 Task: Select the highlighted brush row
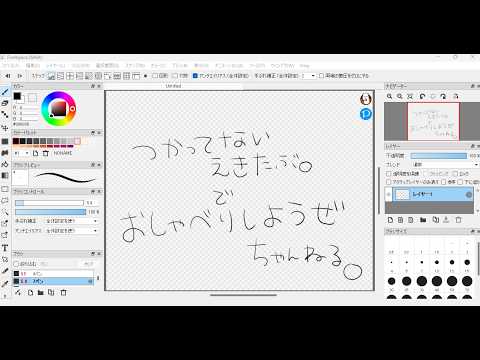pos(53,282)
